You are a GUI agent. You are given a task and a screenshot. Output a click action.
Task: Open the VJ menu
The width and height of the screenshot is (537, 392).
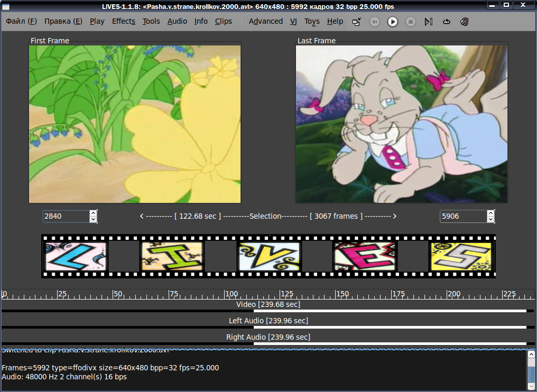pyautogui.click(x=293, y=21)
